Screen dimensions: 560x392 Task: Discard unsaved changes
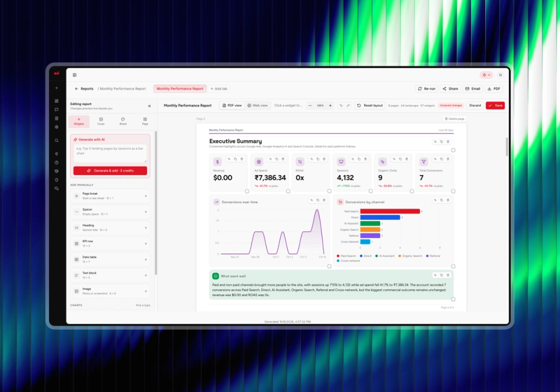point(475,106)
